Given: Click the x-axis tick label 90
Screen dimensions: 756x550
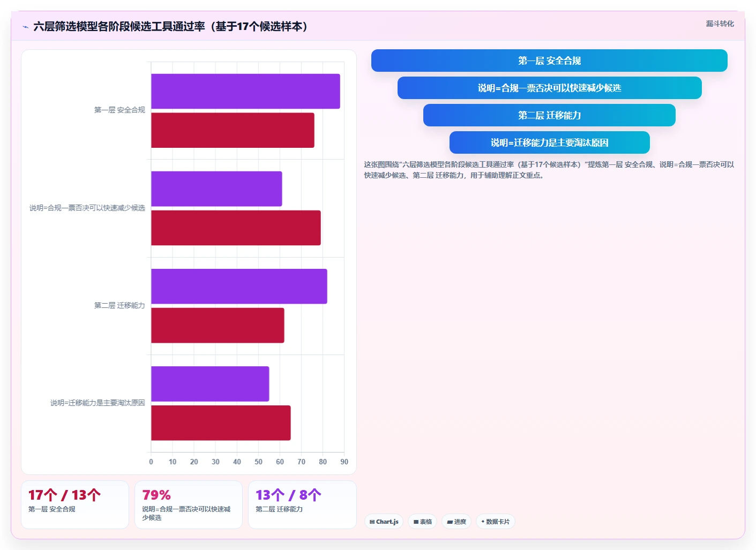Looking at the screenshot, I should (x=344, y=462).
